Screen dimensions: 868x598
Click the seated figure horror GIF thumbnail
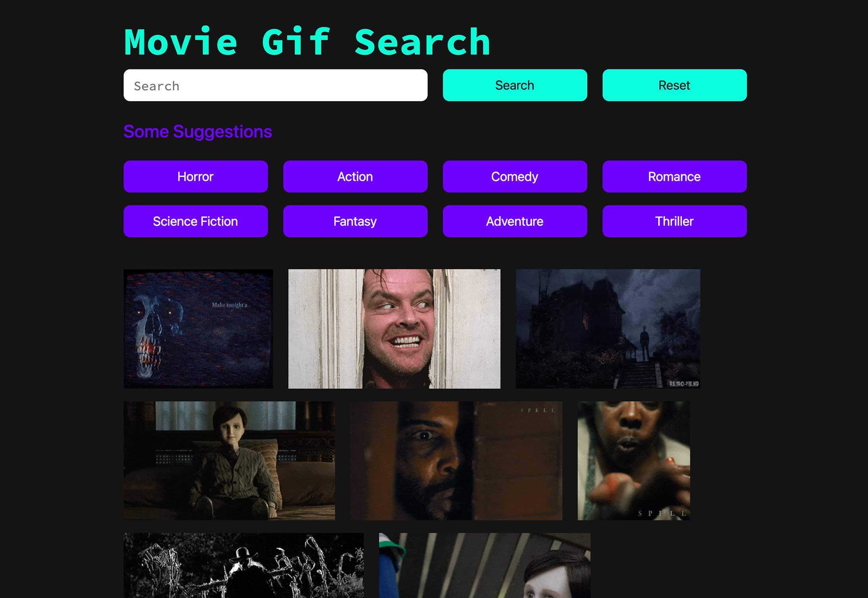coord(229,461)
